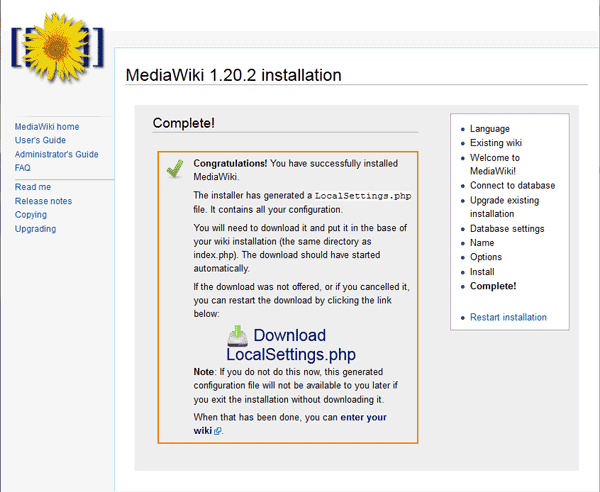This screenshot has width=600, height=492.
Task: Select Upgrade existing installation step
Action: (504, 207)
